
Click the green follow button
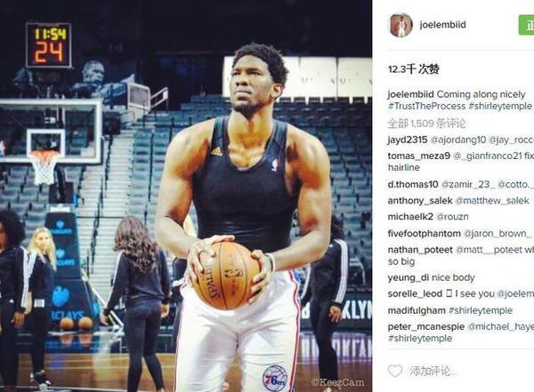pos(527,25)
